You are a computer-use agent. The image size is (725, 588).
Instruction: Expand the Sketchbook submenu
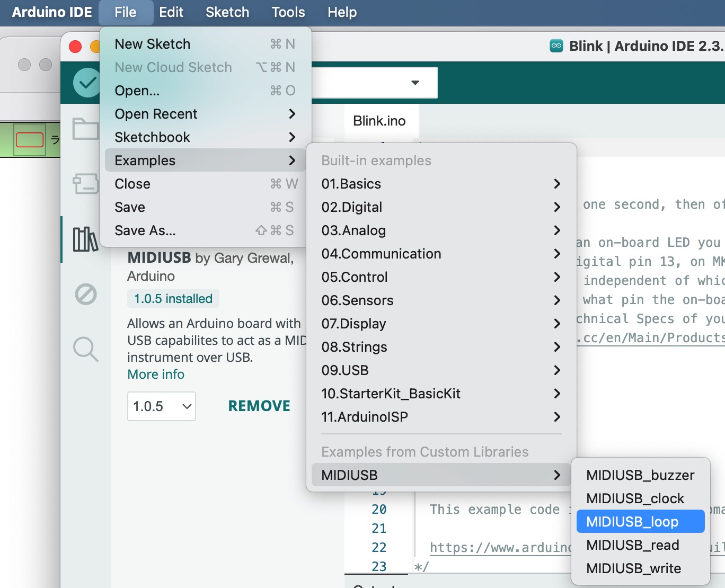[206, 137]
